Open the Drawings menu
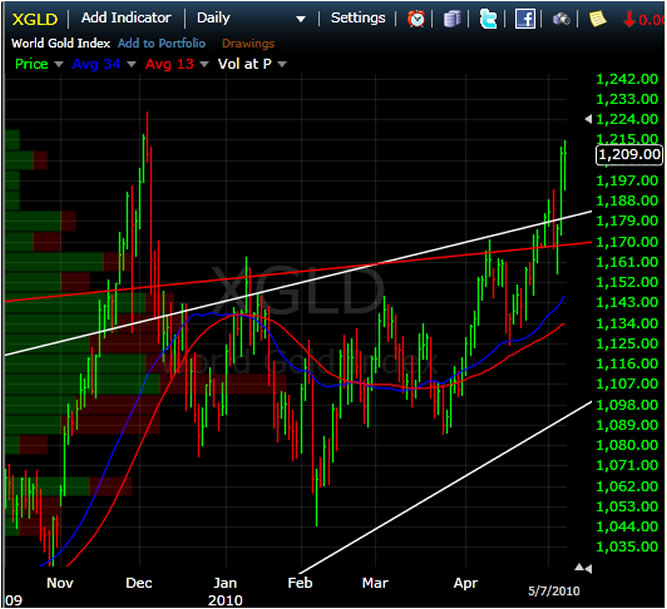Viewport: 667px width, 609px height. pyautogui.click(x=247, y=43)
